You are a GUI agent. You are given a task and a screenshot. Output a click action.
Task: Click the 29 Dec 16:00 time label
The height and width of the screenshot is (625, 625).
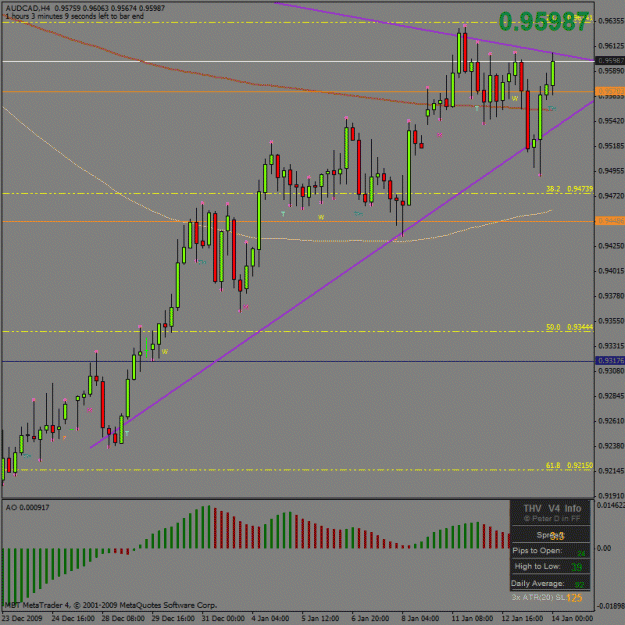tap(173, 618)
